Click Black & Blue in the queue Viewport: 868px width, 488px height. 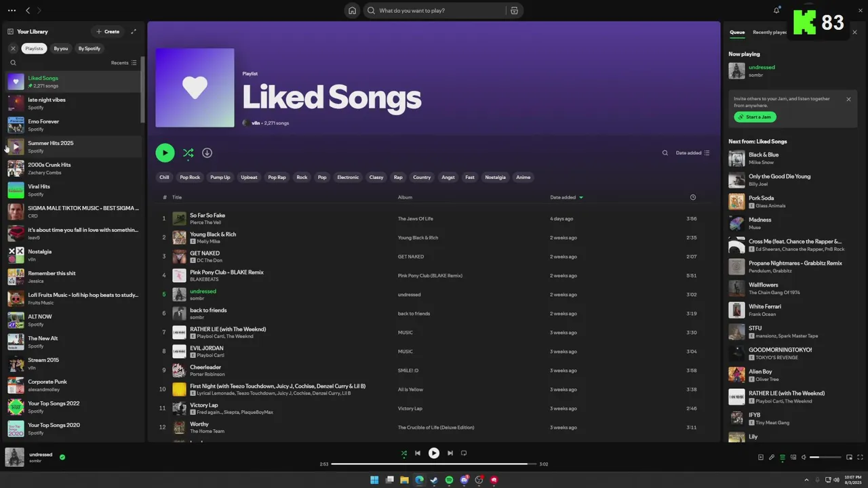pos(764,155)
